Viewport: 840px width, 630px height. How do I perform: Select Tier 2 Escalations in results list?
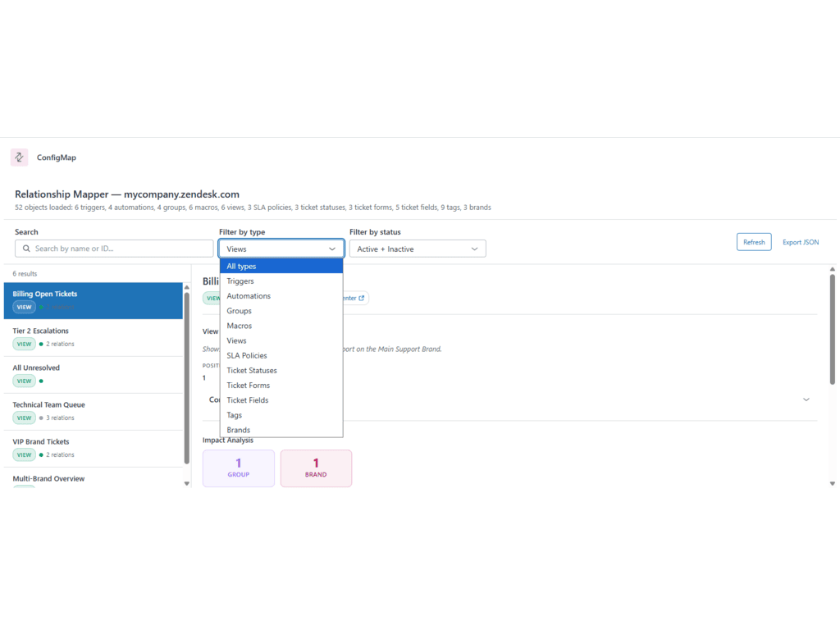coord(94,338)
